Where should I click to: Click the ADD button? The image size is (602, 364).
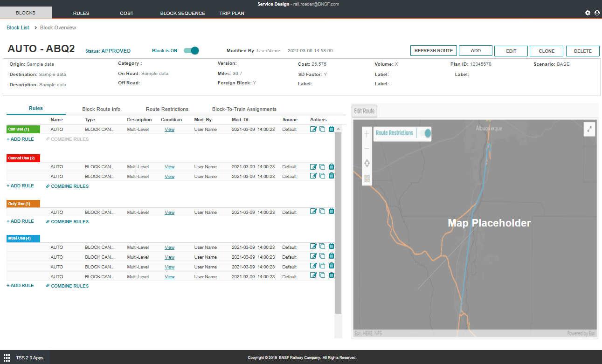click(476, 51)
